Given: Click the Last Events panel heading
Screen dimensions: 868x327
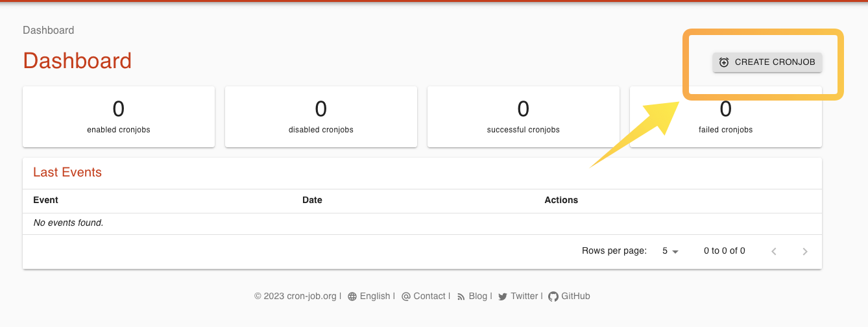Looking at the screenshot, I should pyautogui.click(x=67, y=173).
